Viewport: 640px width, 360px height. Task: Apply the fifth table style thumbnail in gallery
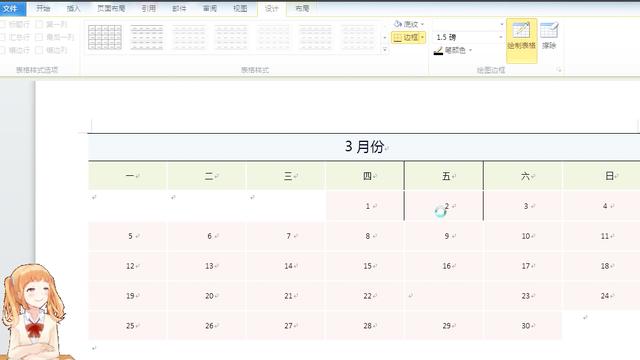point(273,37)
